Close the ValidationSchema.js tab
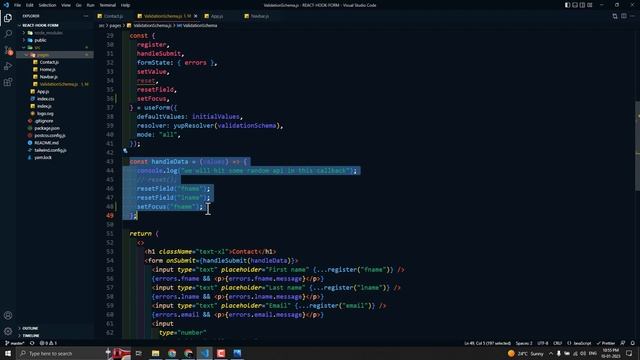The height and width of the screenshot is (360, 640). pos(196,16)
